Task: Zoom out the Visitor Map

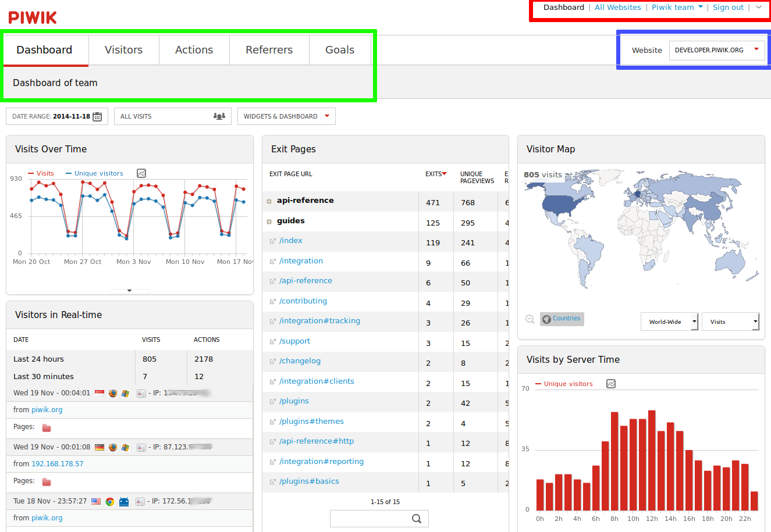Action: (x=530, y=319)
